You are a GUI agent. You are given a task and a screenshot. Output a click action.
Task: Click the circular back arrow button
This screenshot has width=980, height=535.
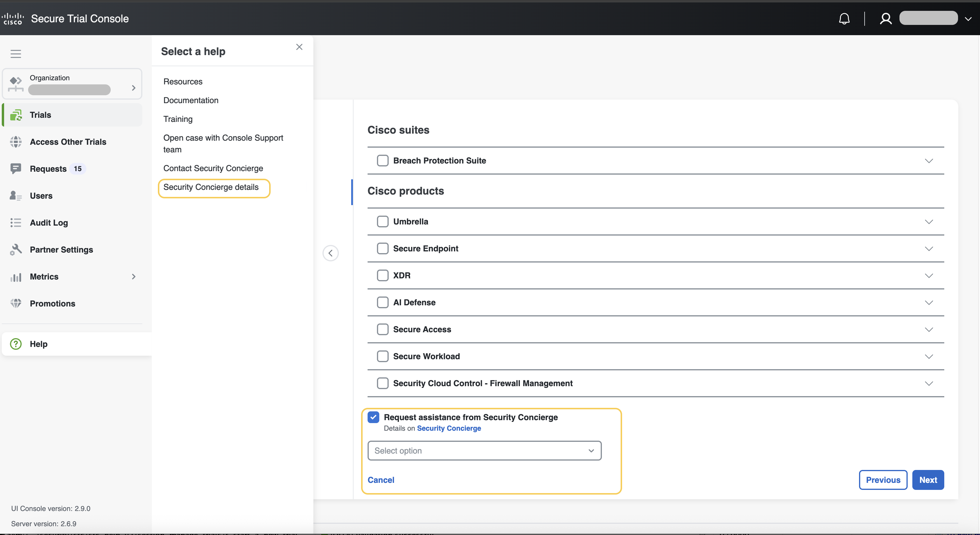click(x=330, y=253)
